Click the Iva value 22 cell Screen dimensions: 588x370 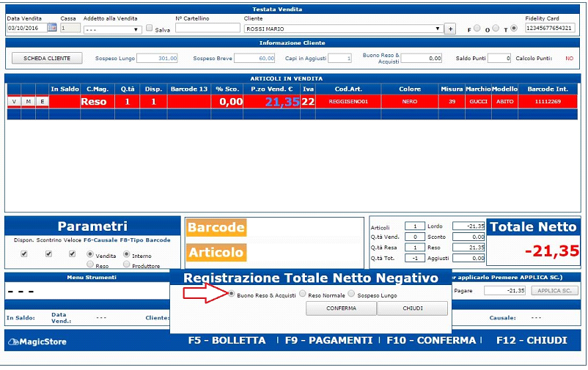(x=308, y=102)
